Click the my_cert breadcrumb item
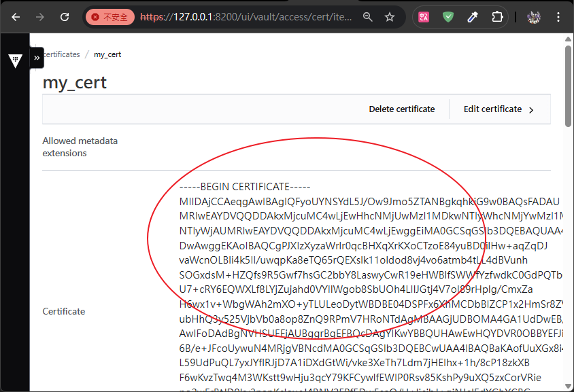Image resolution: width=574 pixels, height=392 pixels. coord(107,54)
